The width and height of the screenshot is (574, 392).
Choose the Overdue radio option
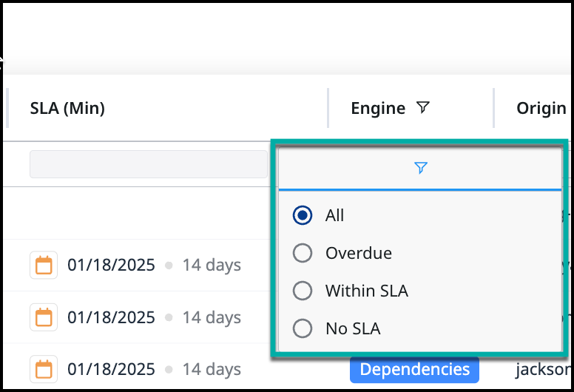(303, 253)
